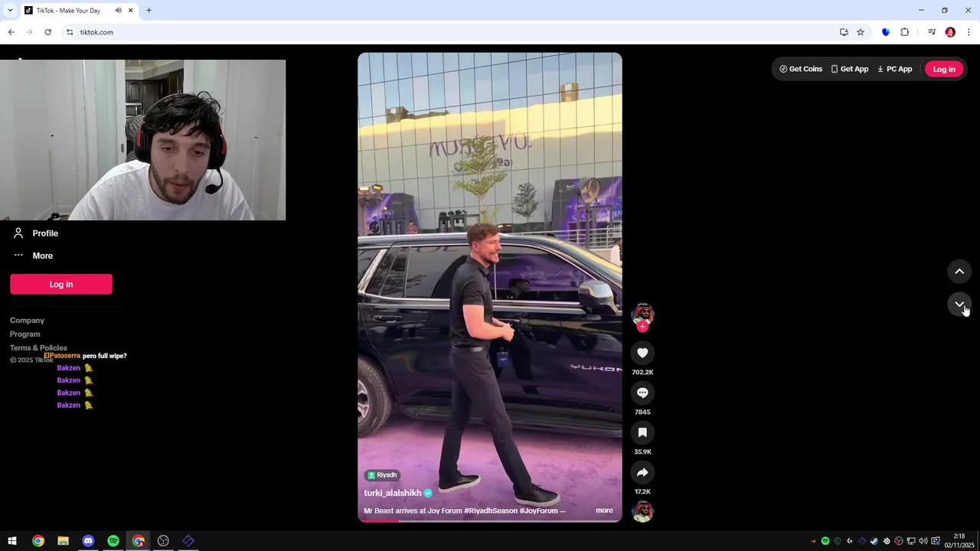The width and height of the screenshot is (980, 551).
Task: Open OBS Studio from the taskbar
Action: tap(163, 541)
